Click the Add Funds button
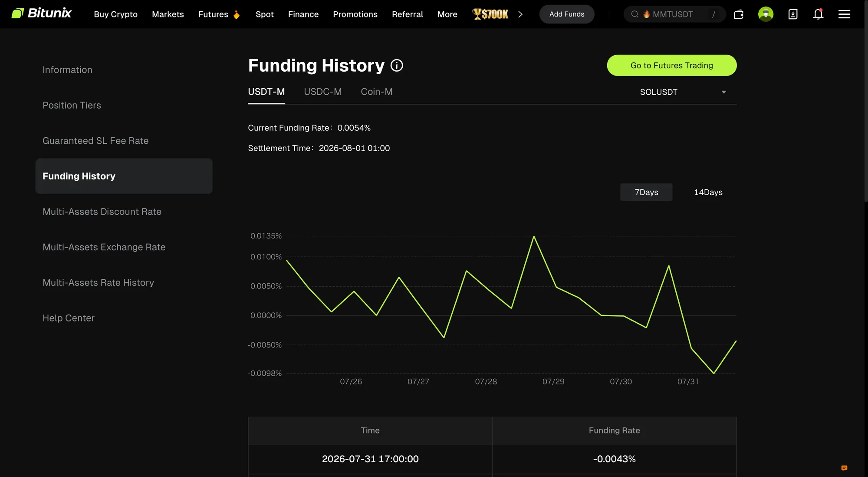Image resolution: width=868 pixels, height=477 pixels. [x=566, y=14]
